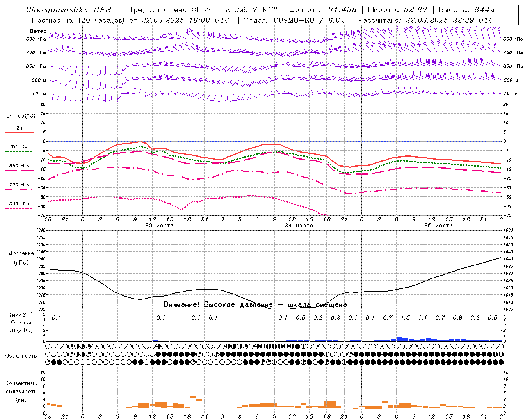Click the 'Высота: 844м' elevation value
The width and height of the screenshot is (525, 420).
click(466, 10)
